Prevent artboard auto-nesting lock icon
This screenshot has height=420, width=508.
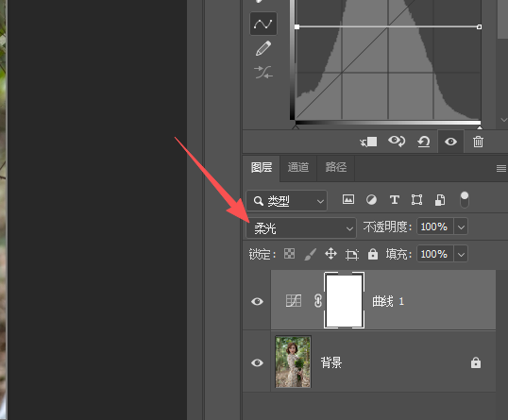[x=352, y=254]
